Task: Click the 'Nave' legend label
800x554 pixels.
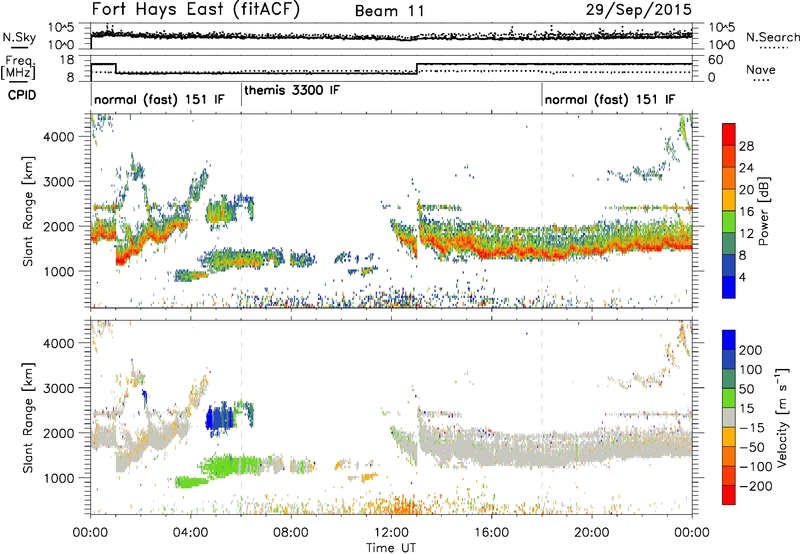Action: tap(761, 70)
